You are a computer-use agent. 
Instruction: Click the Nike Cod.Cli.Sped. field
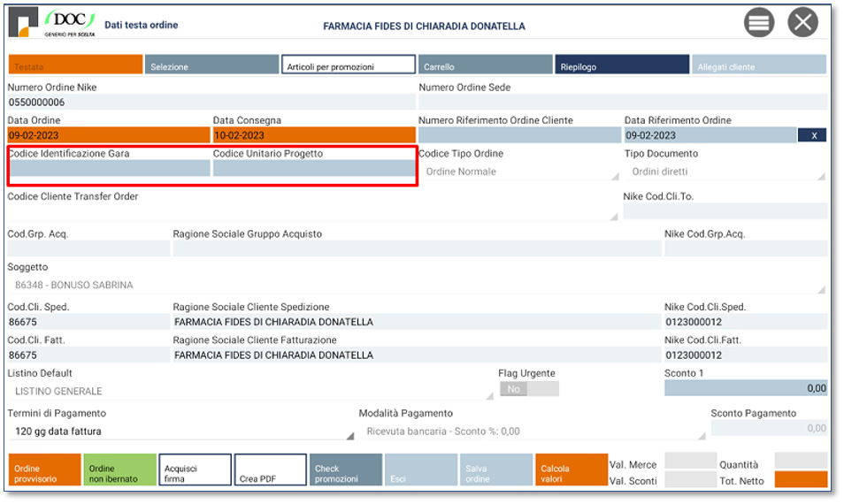click(746, 322)
